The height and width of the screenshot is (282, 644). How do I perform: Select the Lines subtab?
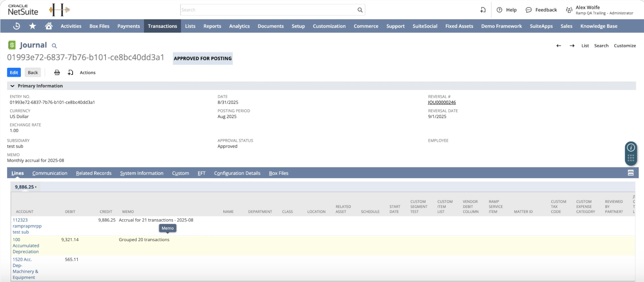[x=18, y=173]
